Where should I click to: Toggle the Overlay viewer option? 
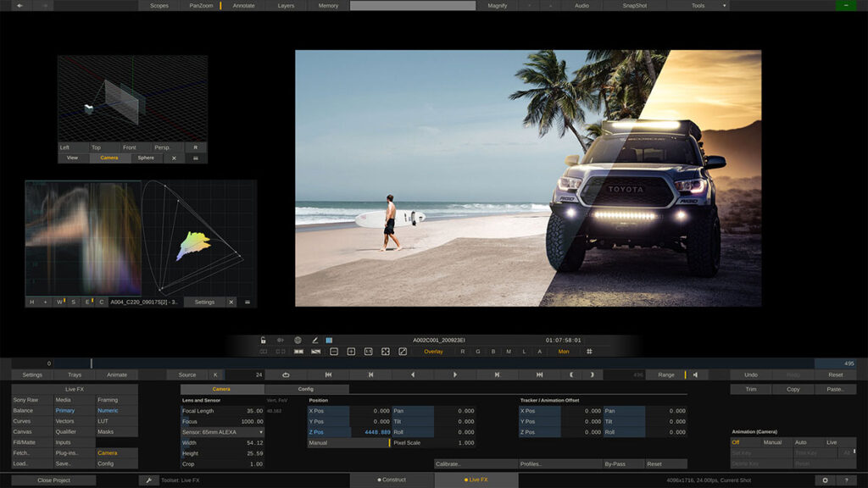[x=433, y=351]
